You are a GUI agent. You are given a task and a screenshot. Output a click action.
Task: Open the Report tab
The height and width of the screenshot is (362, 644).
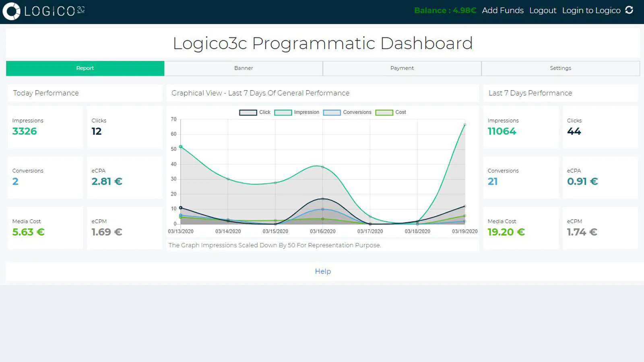coord(85,68)
